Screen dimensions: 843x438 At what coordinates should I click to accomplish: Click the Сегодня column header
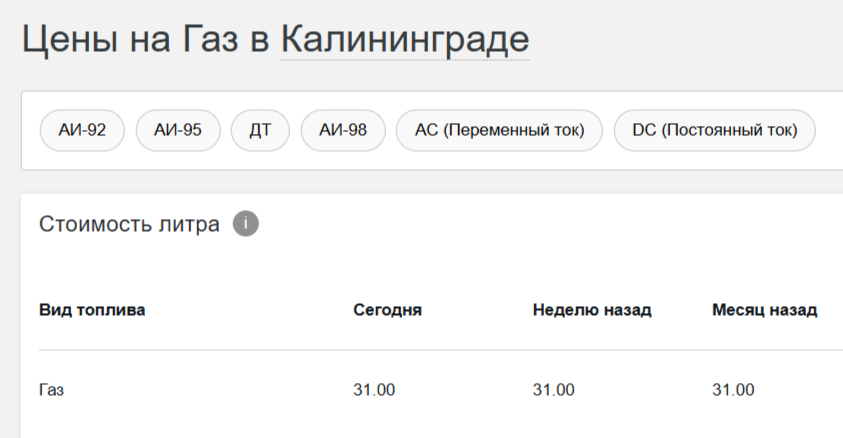pyautogui.click(x=387, y=310)
